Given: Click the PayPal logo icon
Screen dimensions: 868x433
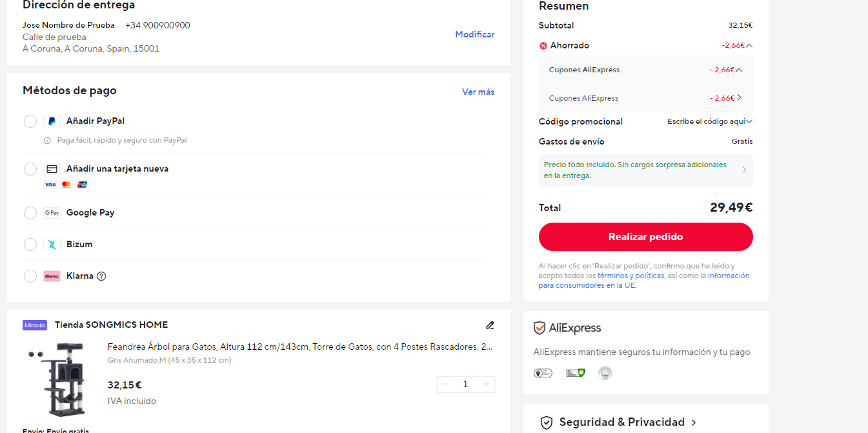Looking at the screenshot, I should [52, 121].
